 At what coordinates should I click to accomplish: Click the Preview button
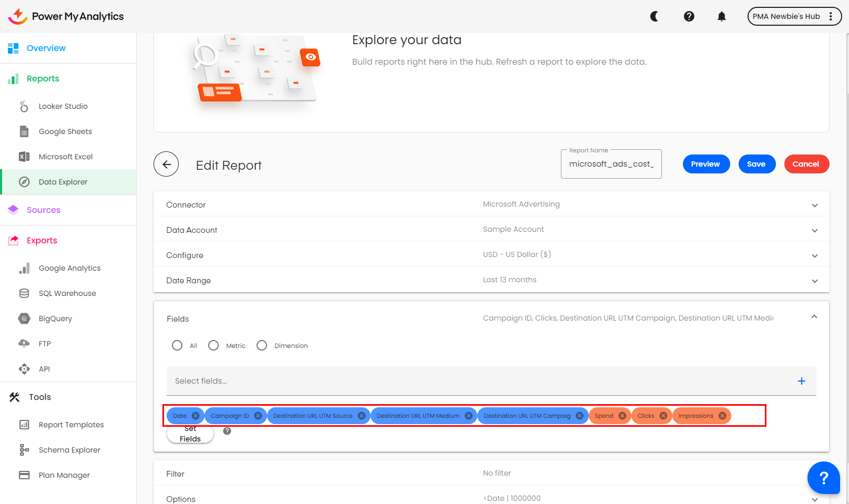[x=705, y=164]
